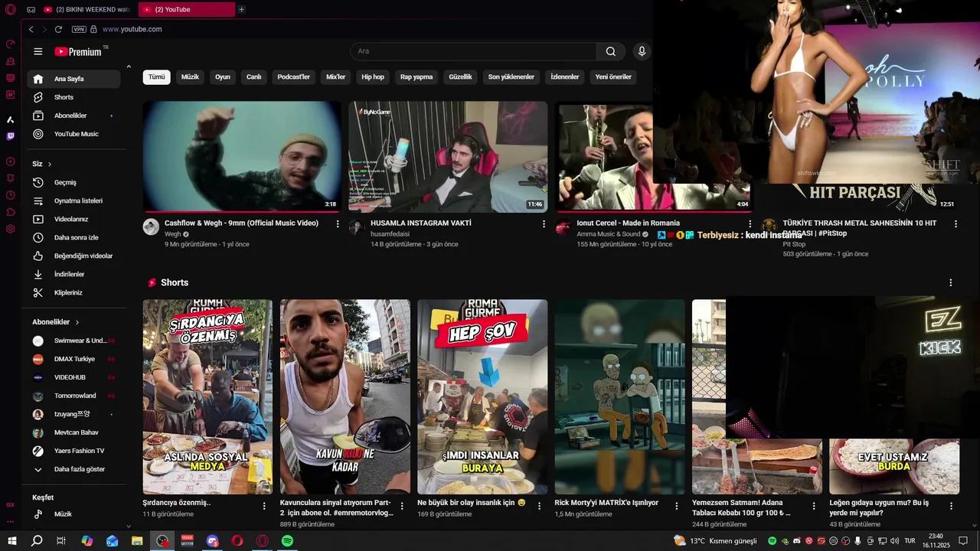Viewport: 980px width, 551px height.
Task: Go back with the browser back arrow
Action: pyautogui.click(x=31, y=29)
